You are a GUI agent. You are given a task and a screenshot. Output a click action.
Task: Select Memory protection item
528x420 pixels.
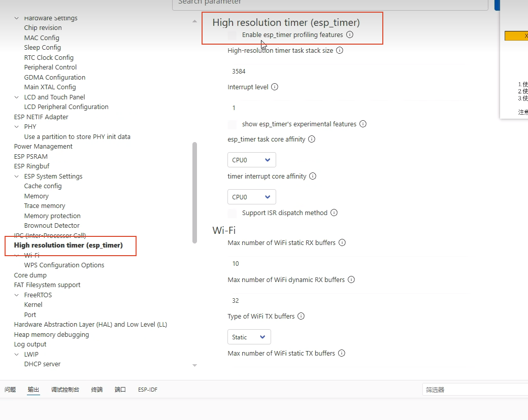[52, 216]
